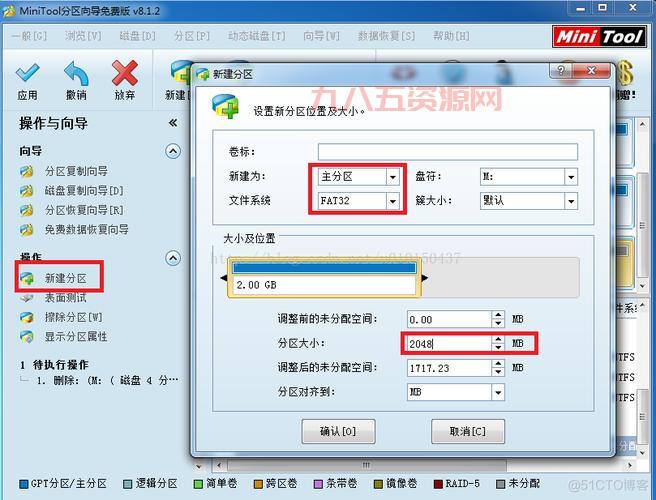Open the 簇大小 cluster size dropdown
This screenshot has width=656, height=500.
(571, 201)
